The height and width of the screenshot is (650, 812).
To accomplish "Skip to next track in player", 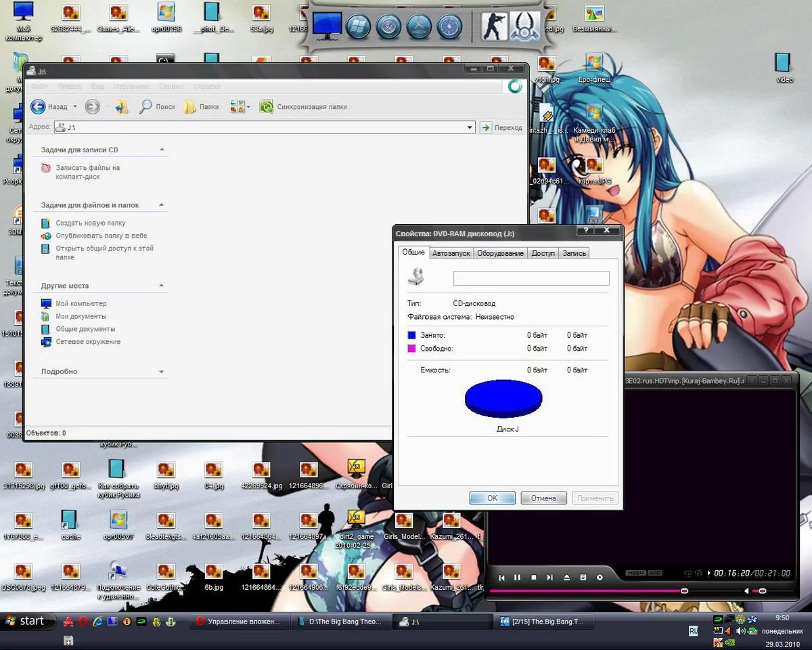I will point(550,578).
